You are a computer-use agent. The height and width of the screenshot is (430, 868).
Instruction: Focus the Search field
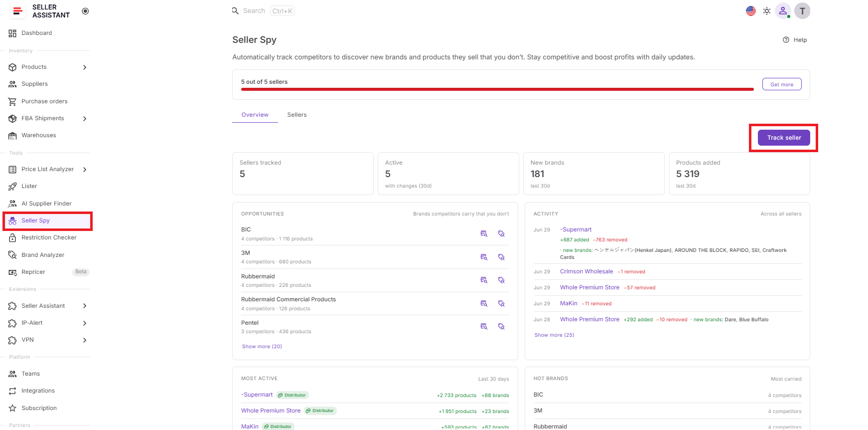263,11
